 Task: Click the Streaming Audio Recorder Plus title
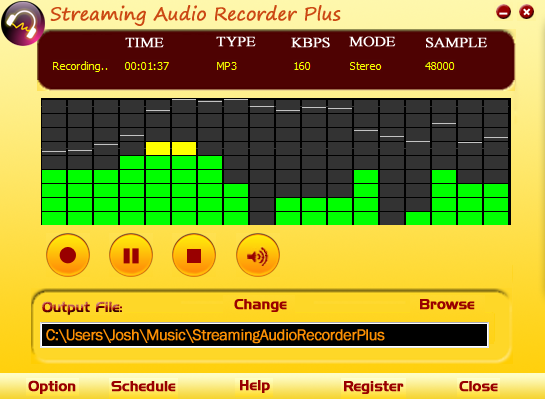195,15
